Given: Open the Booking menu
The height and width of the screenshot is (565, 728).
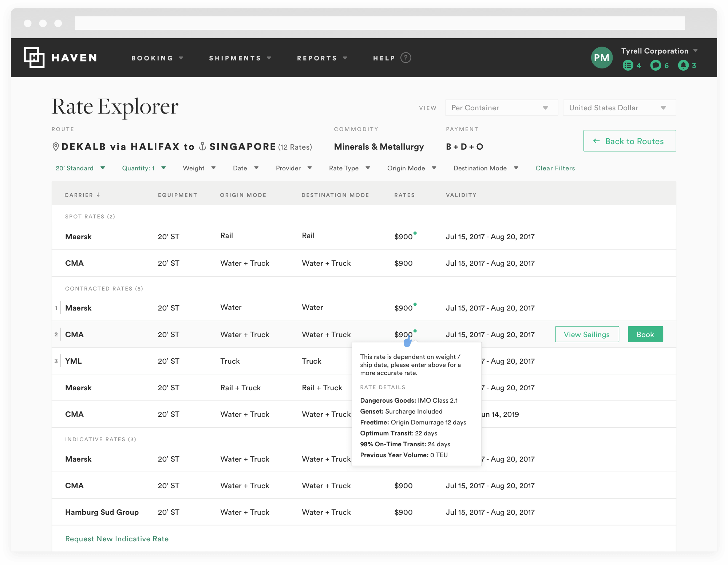Looking at the screenshot, I should [157, 58].
